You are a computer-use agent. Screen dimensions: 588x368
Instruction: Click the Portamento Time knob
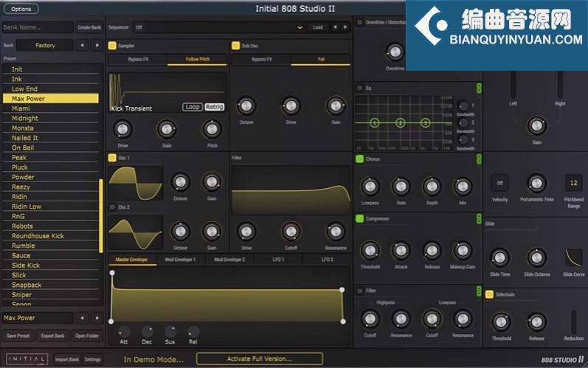pos(536,183)
